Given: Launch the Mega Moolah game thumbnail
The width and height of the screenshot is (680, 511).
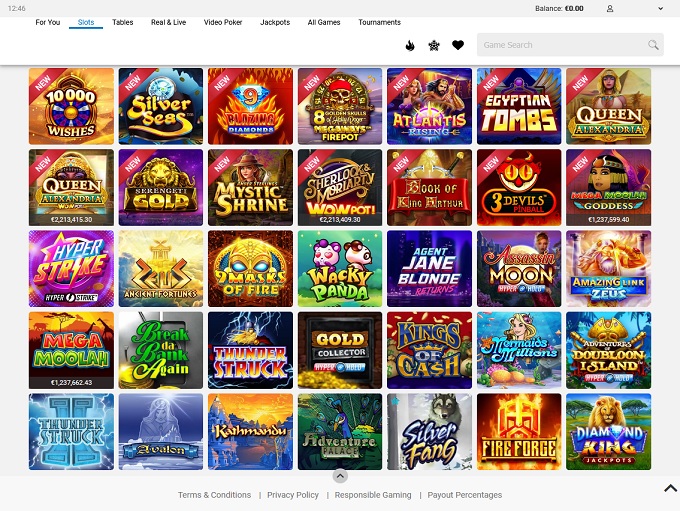Looking at the screenshot, I should [71, 350].
